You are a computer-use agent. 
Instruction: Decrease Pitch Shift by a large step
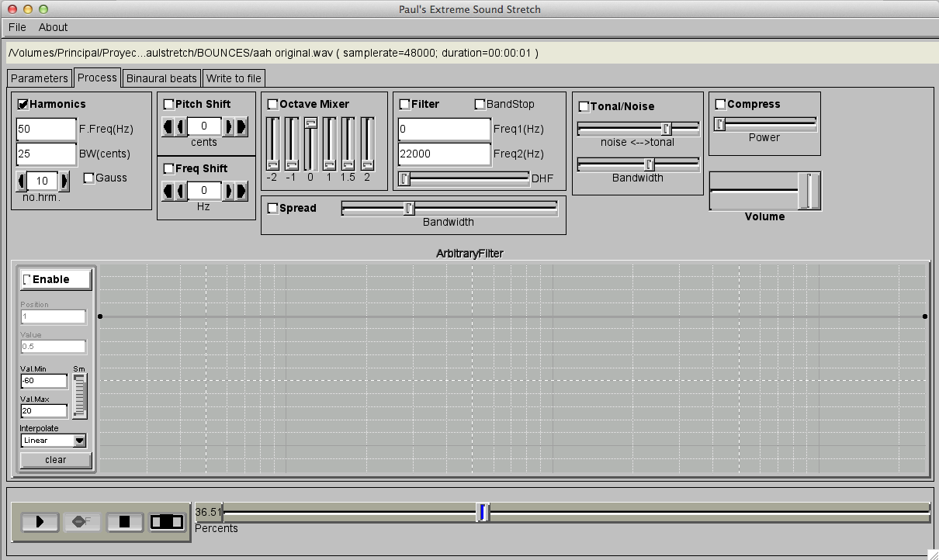click(x=166, y=126)
